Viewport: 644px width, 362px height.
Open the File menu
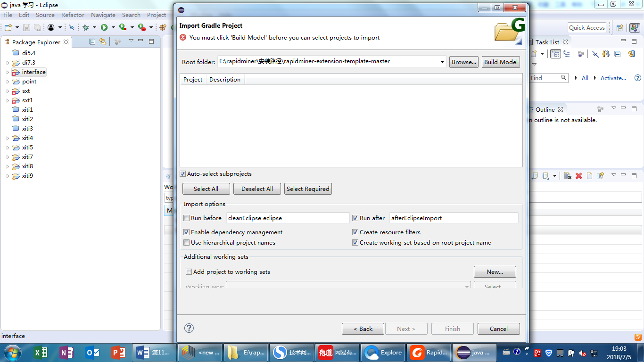[8, 15]
